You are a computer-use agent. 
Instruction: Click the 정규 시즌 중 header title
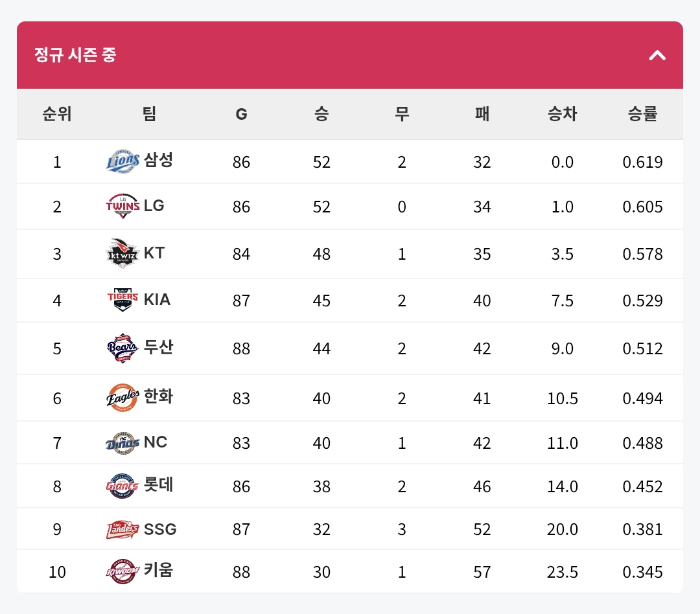click(75, 55)
